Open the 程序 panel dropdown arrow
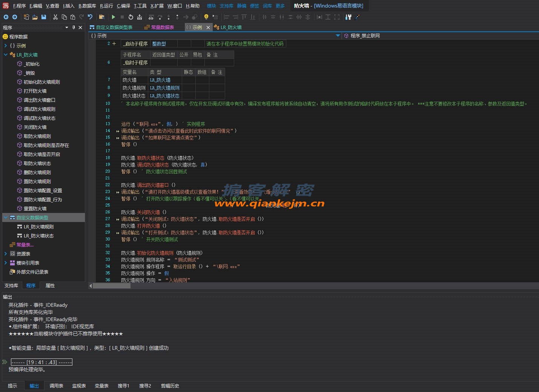 click(67, 28)
